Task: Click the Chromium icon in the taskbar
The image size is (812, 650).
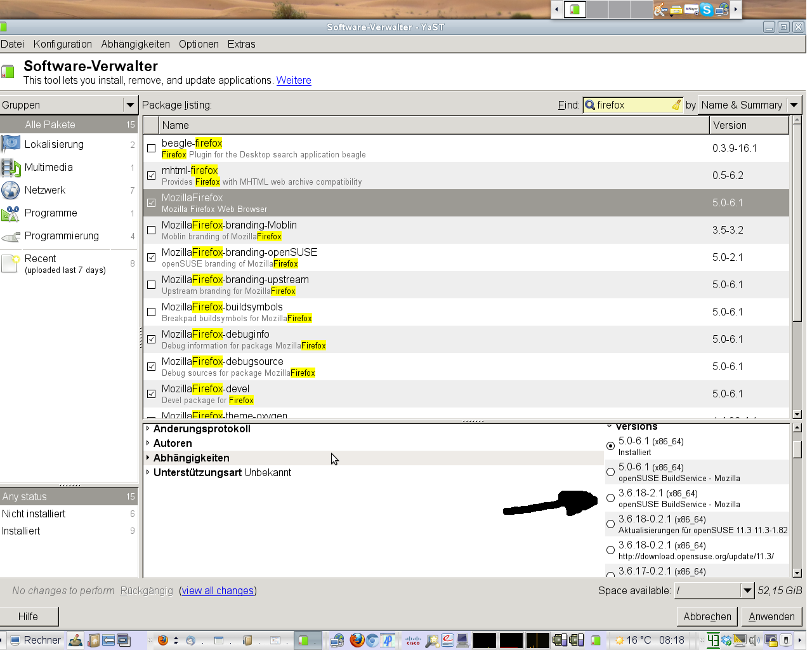Action: 372,640
